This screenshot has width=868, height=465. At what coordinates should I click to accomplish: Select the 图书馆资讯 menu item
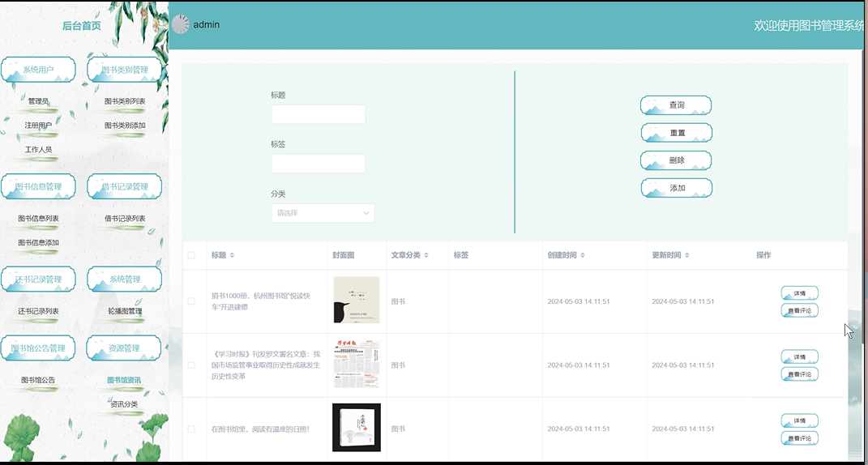click(x=124, y=380)
